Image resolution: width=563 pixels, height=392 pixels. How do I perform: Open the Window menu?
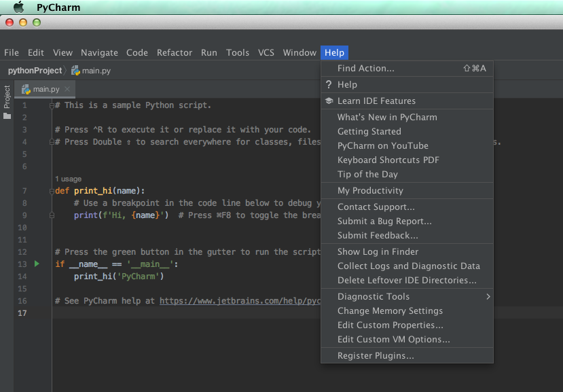(x=299, y=52)
